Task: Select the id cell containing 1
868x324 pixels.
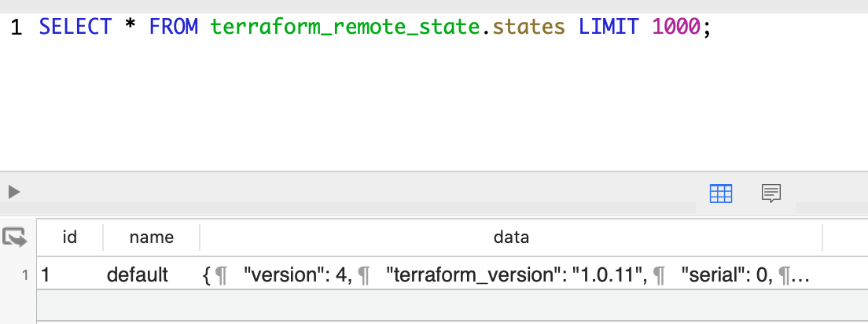Action: pos(70,274)
